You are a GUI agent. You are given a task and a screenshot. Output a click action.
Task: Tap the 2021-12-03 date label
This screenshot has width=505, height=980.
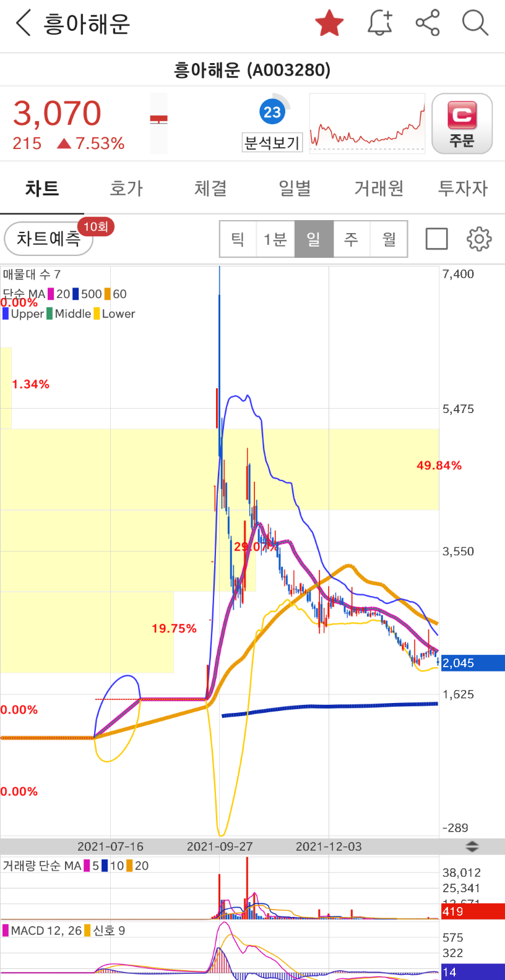click(x=329, y=846)
